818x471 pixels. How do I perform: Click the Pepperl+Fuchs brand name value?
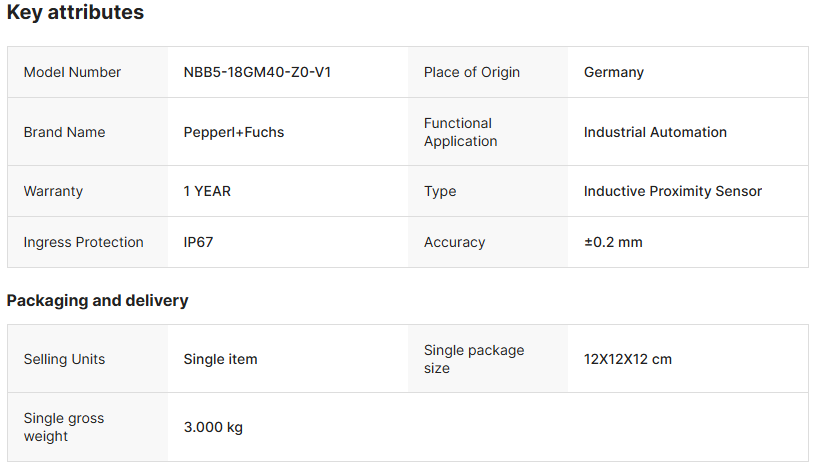234,132
